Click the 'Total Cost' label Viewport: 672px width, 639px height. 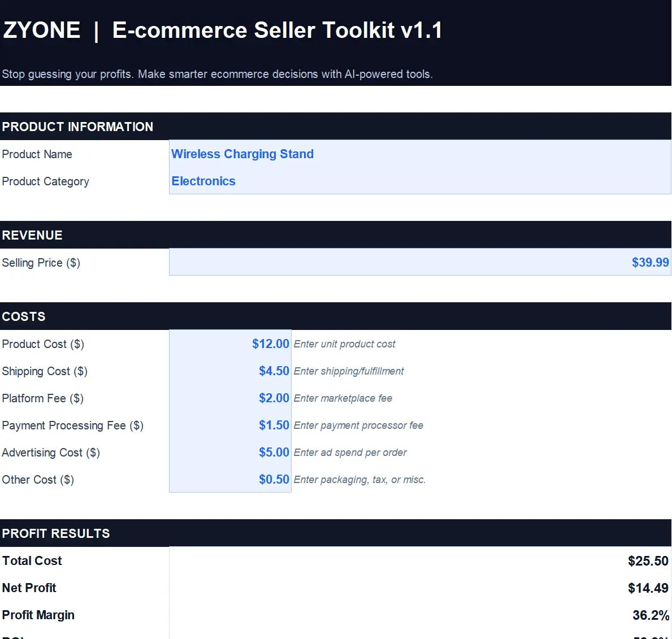32,560
